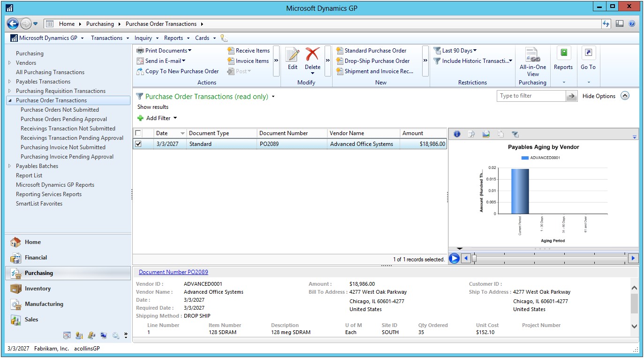Open the Cards menu
644x358 pixels.
(205, 38)
